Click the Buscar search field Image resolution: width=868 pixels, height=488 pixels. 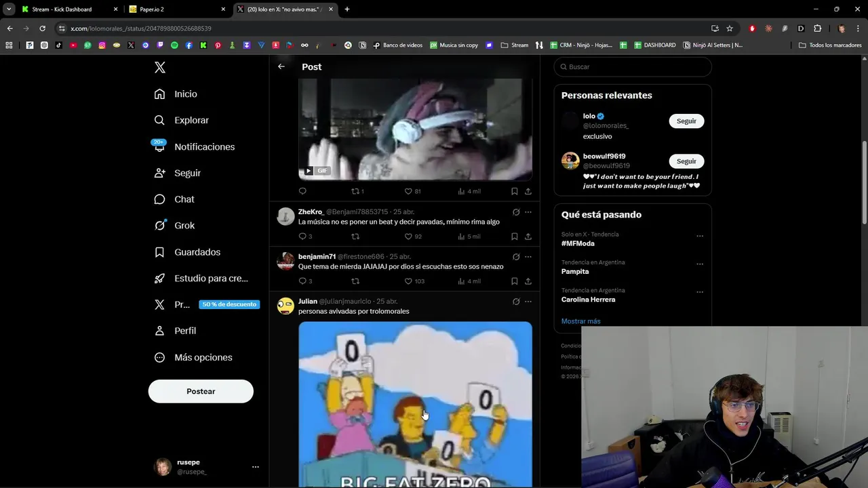click(x=633, y=66)
